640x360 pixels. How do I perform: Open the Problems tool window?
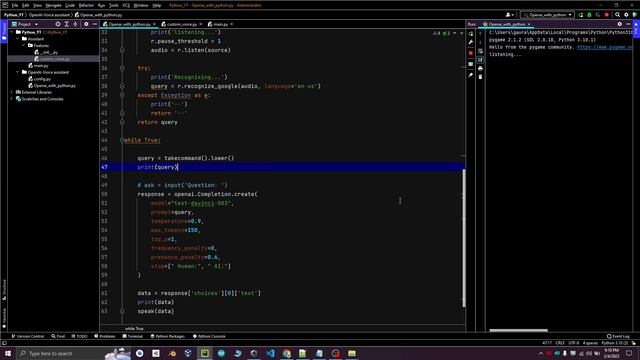(x=105, y=336)
